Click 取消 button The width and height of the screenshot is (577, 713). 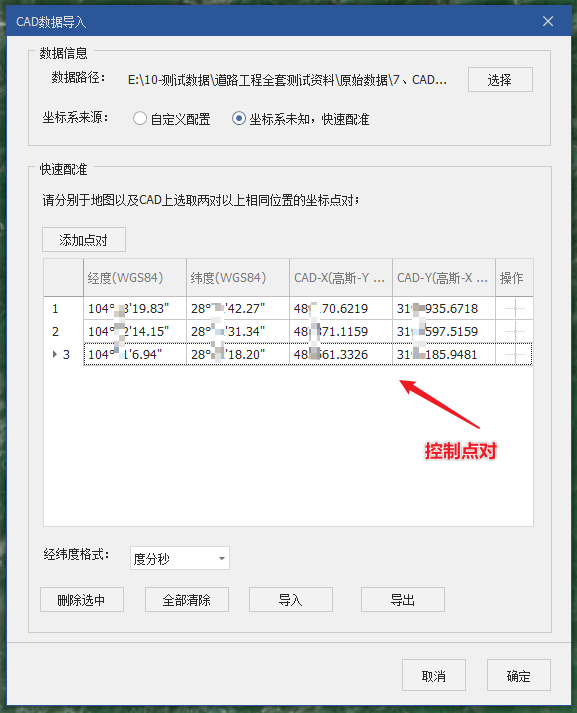click(434, 675)
